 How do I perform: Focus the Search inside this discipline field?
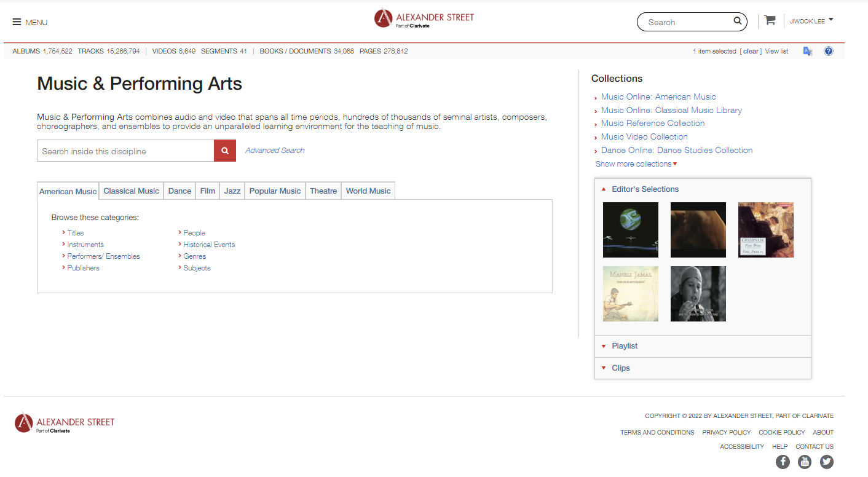(x=125, y=151)
